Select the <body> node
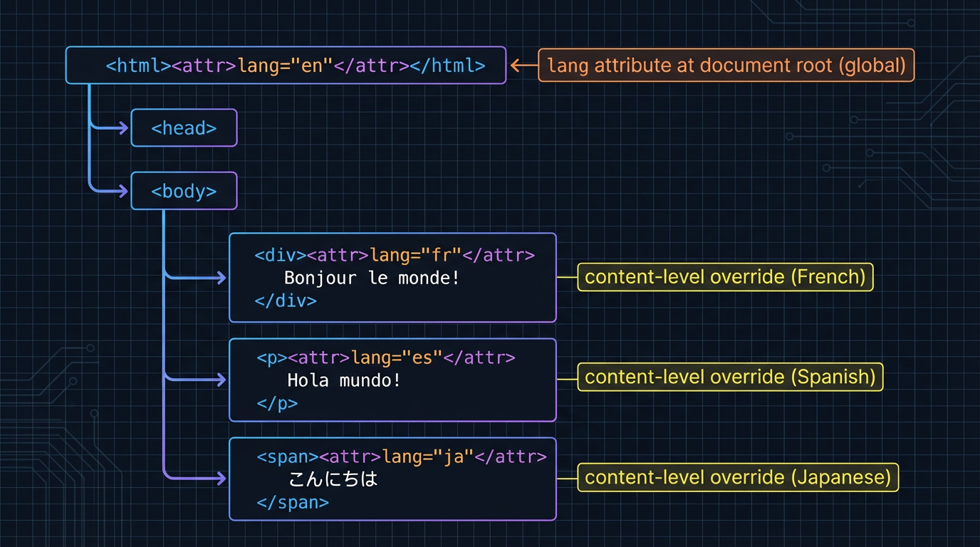Viewport: 980px width, 547px height. (x=184, y=190)
